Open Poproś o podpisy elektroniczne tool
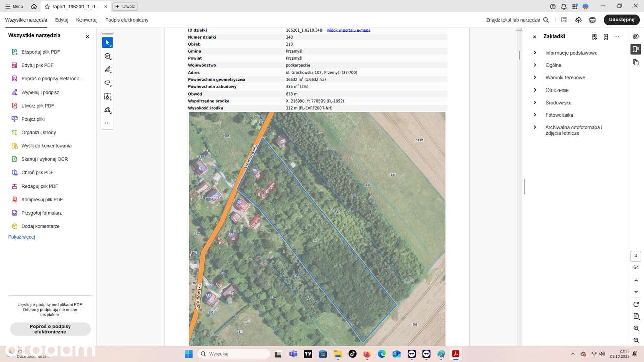This screenshot has width=644, height=362. [48, 79]
